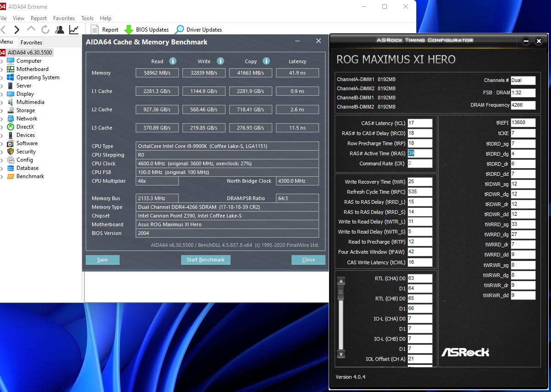Click the Save button in benchmark dialog
Screen dimensions: 551x392
[x=103, y=260]
